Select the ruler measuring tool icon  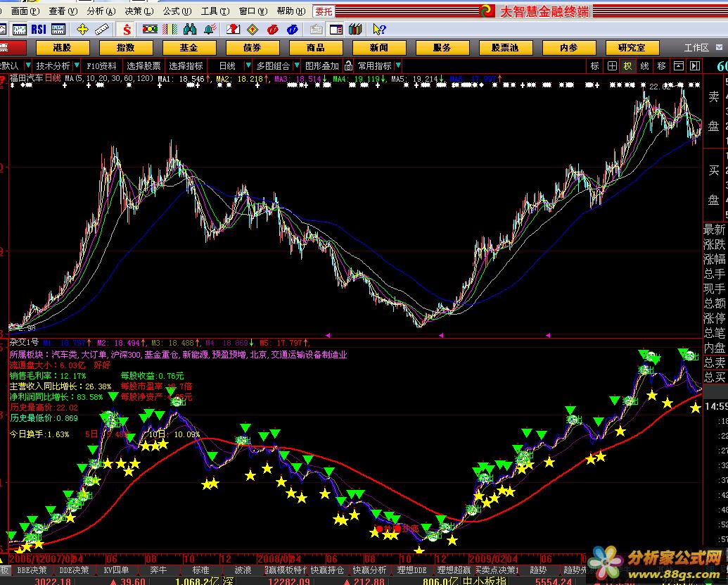click(102, 30)
